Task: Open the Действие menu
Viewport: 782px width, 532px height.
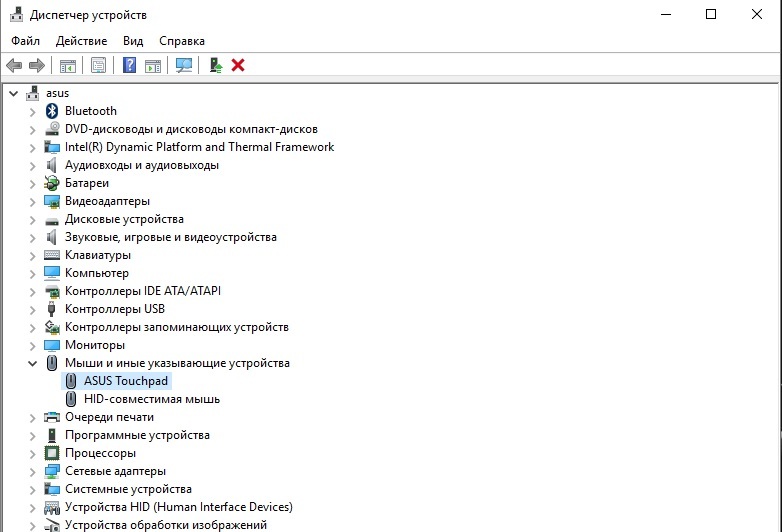Action: (x=81, y=41)
